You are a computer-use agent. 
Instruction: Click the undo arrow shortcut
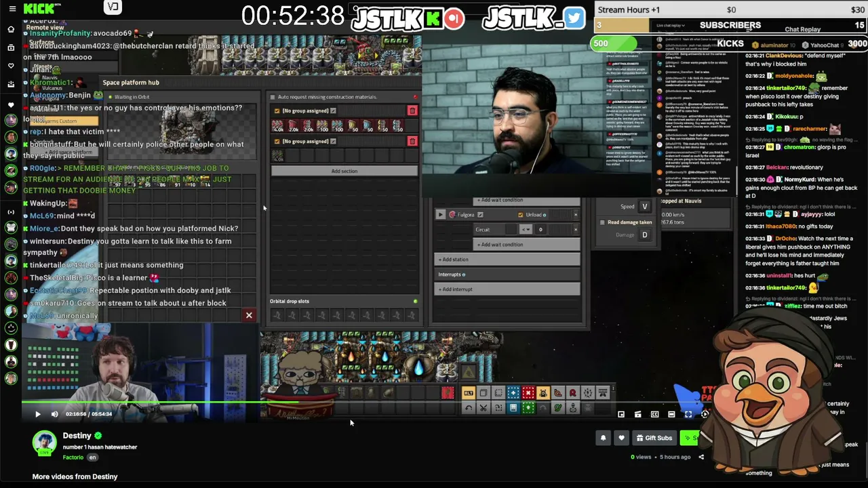click(x=469, y=408)
